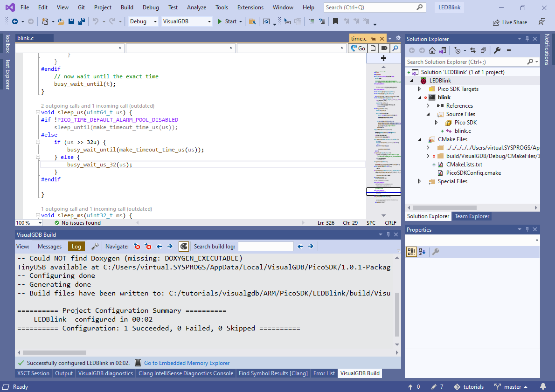Image resolution: width=555 pixels, height=392 pixels.
Task: Open Go to Embedded Memory Explorer link
Action: tap(187, 363)
